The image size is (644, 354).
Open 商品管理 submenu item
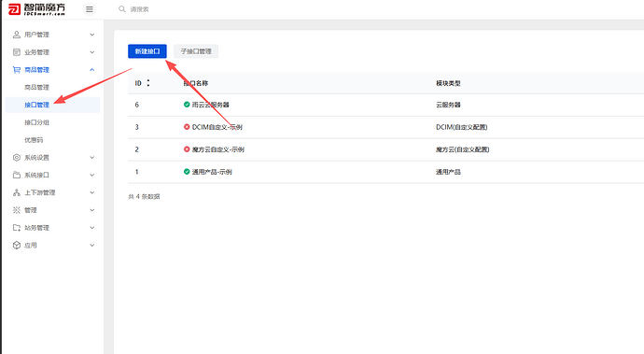(36, 87)
